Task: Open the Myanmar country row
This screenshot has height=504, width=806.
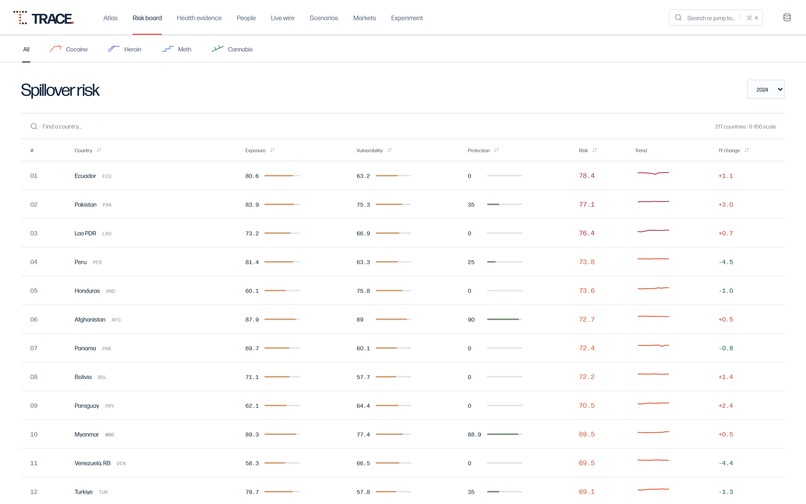Action: click(403, 435)
